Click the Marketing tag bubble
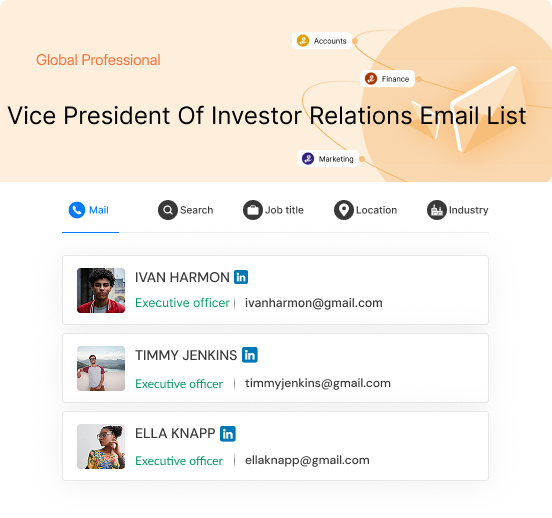This screenshot has width=552, height=518. 328,159
